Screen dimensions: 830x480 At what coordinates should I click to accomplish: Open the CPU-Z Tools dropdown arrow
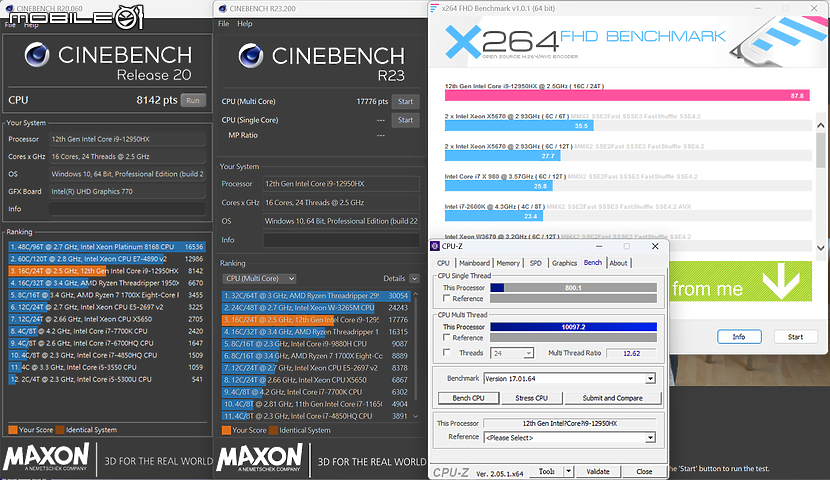point(568,471)
